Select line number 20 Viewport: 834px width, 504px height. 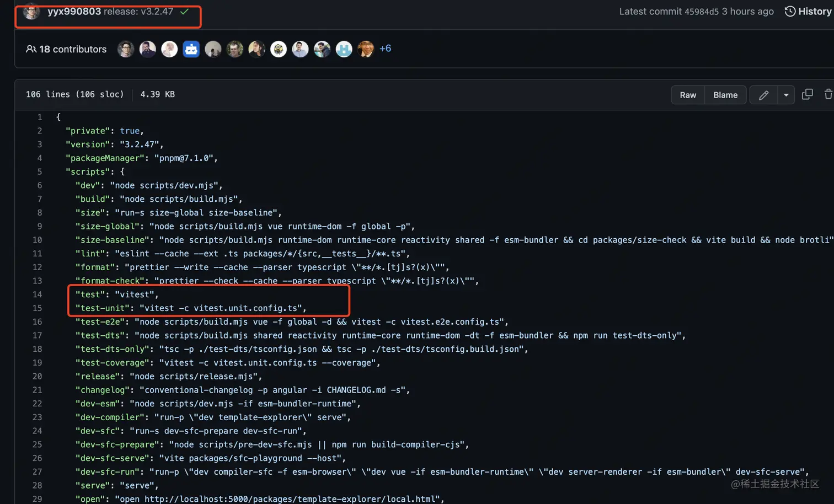tap(37, 376)
